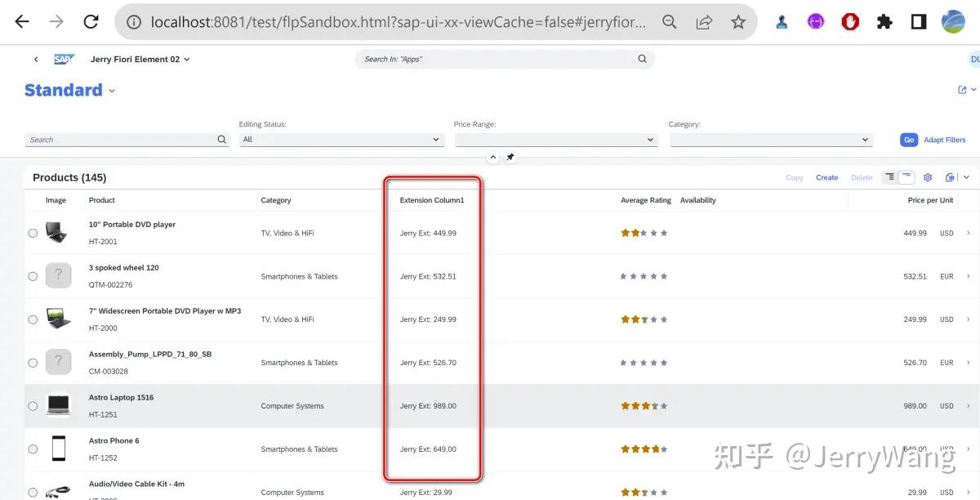
Task: Click the Adapt Filters link
Action: tap(944, 139)
